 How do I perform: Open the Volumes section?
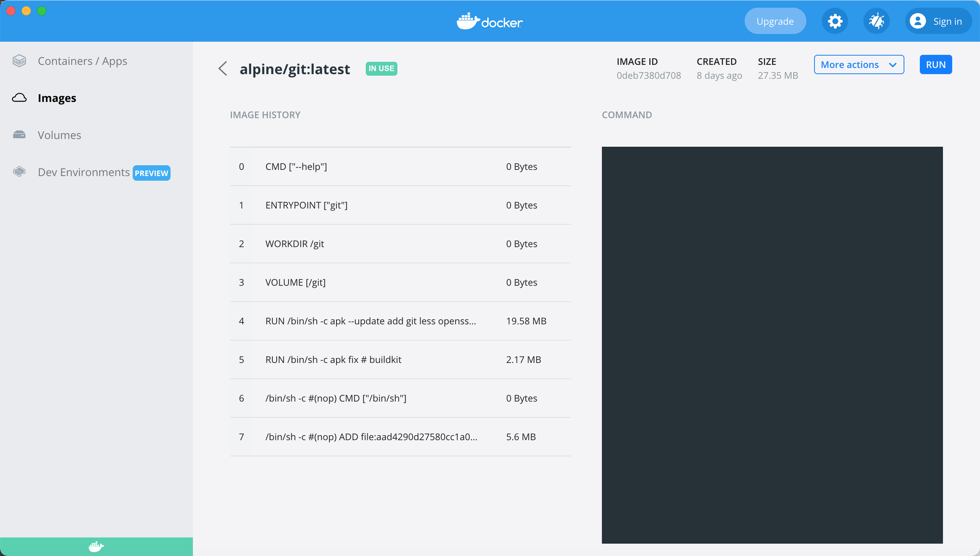tap(59, 135)
